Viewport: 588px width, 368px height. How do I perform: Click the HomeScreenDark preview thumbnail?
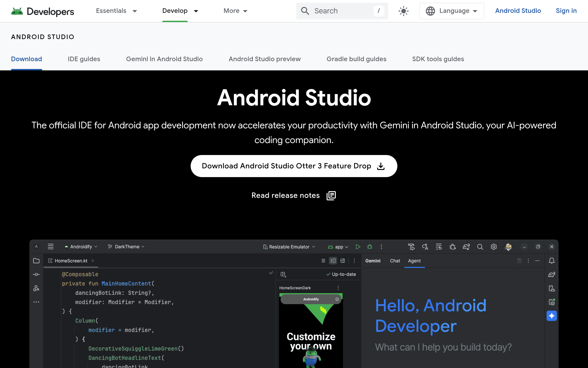pos(311,330)
